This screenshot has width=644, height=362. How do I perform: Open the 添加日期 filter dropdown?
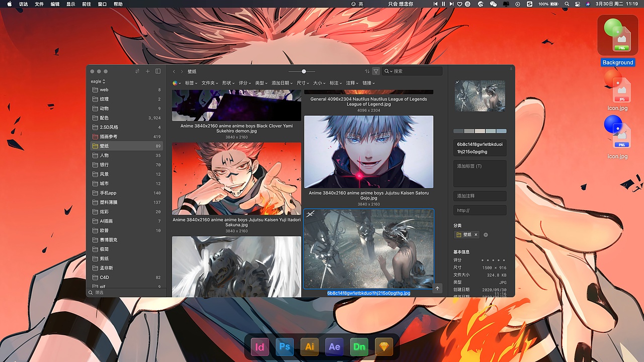283,83
